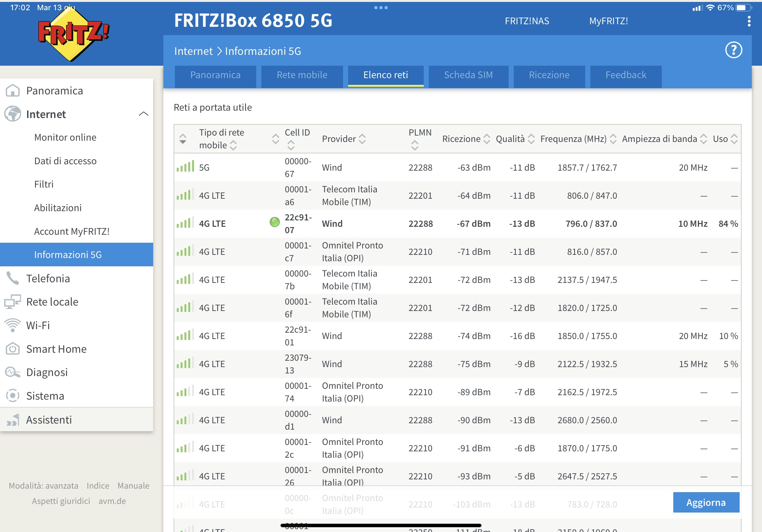The width and height of the screenshot is (762, 532).
Task: Open the help question mark icon
Action: [x=734, y=50]
